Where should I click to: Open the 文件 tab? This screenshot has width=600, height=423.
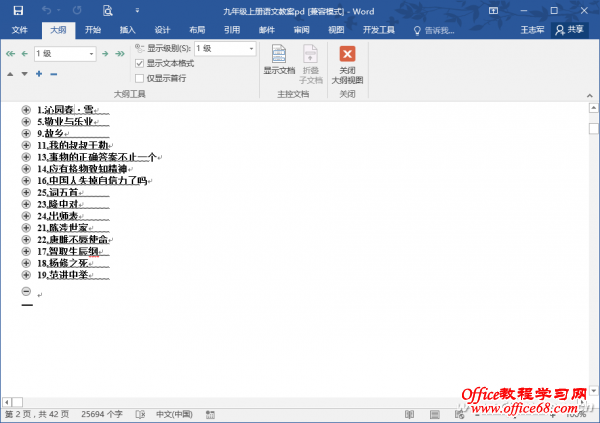20,30
